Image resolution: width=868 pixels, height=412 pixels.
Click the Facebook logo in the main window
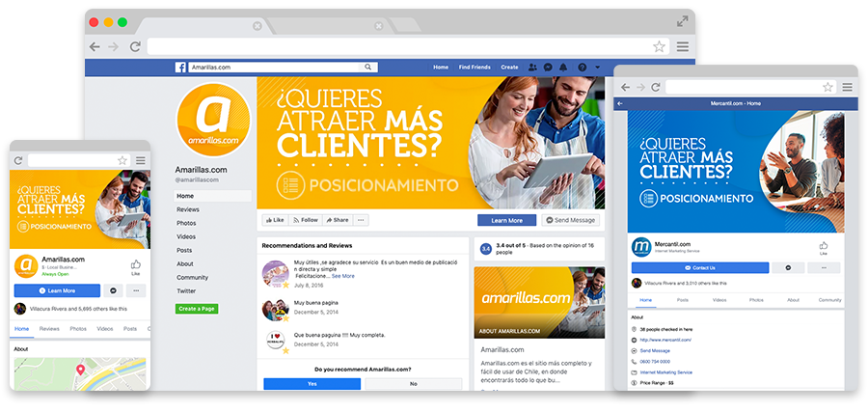tap(180, 68)
